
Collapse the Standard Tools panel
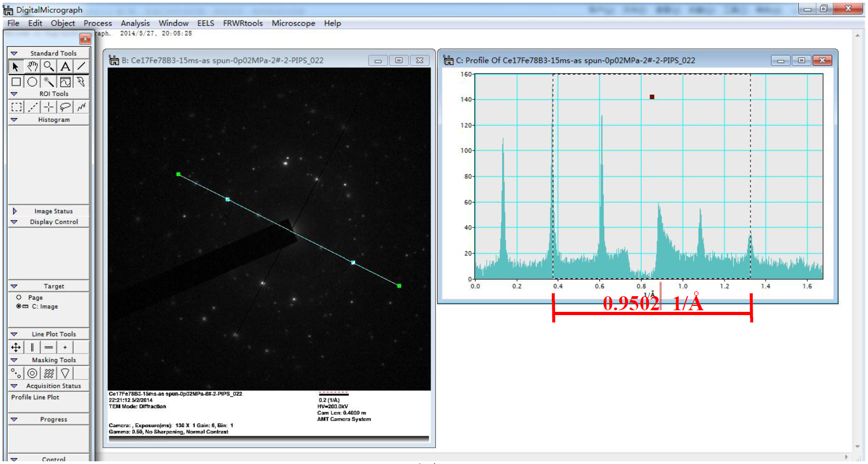[14, 53]
